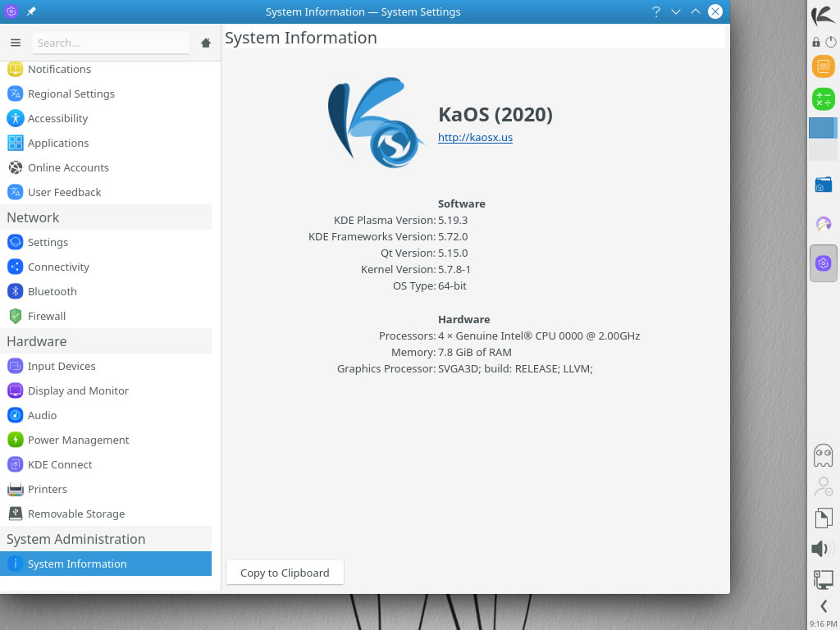Click Kernel Version value "5.7.8-1"

[x=454, y=269]
